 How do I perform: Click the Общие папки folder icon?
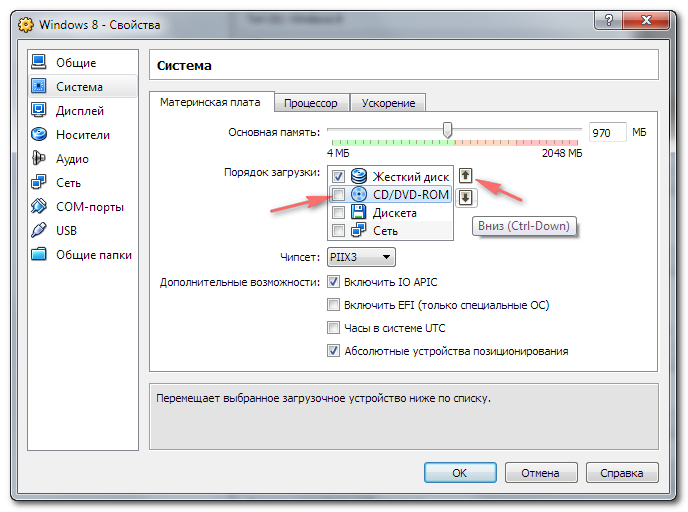tap(39, 254)
